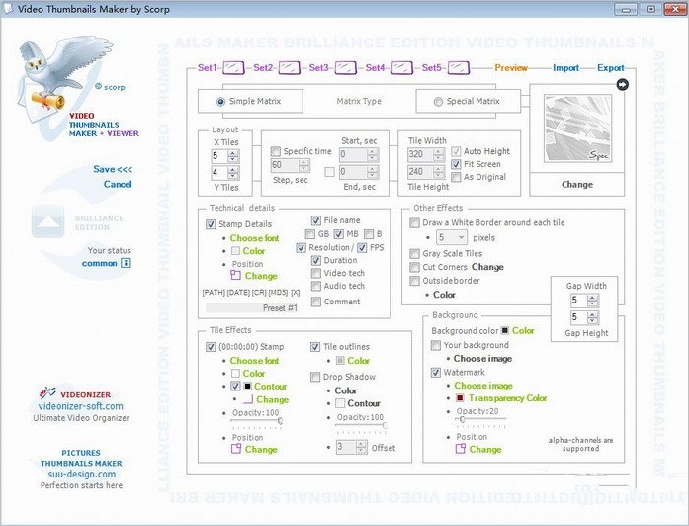Select the Special Matrix radio button
This screenshot has height=526, width=689.
click(438, 102)
